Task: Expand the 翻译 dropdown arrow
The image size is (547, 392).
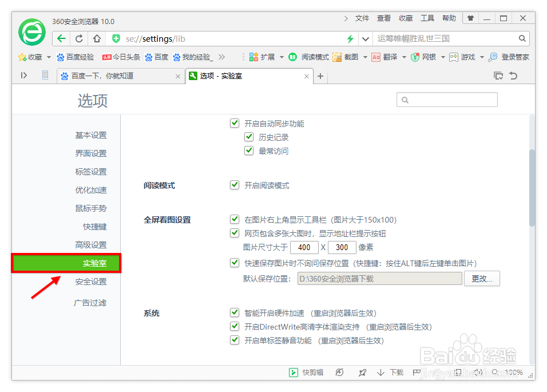Action: click(x=404, y=57)
